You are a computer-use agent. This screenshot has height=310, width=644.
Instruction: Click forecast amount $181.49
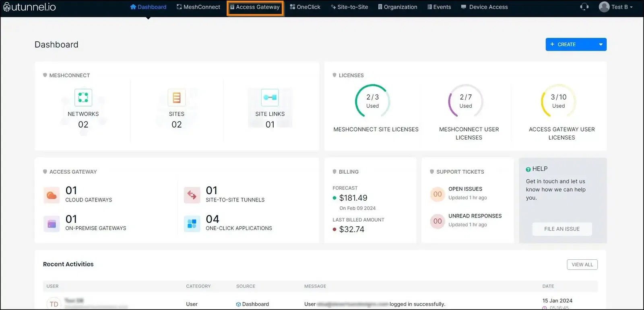[353, 198]
